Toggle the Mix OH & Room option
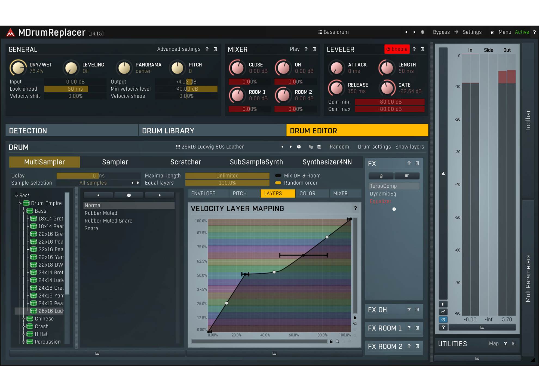This screenshot has height=392, width=539. point(278,176)
